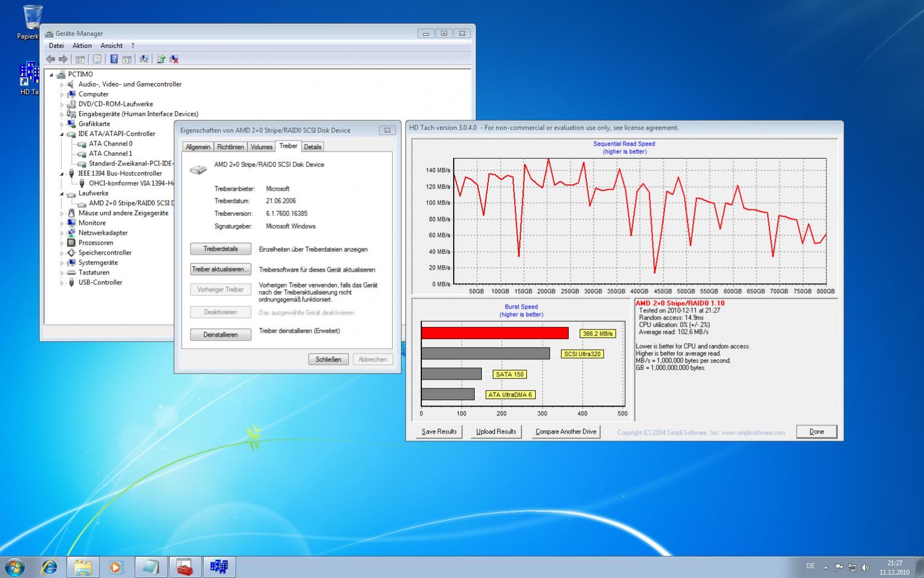924x578 pixels.
Task: Expand the Monitore node
Action: [62, 223]
